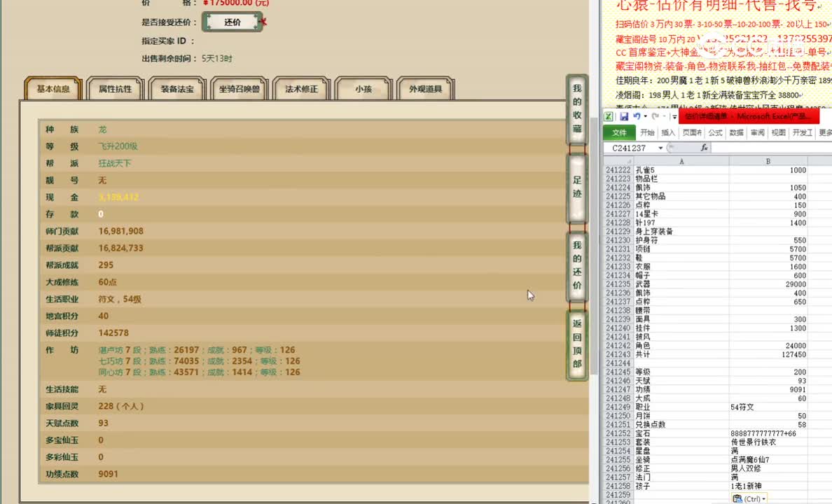This screenshot has height=504, width=832.
Task: Click the Excel save icon
Action: (624, 117)
